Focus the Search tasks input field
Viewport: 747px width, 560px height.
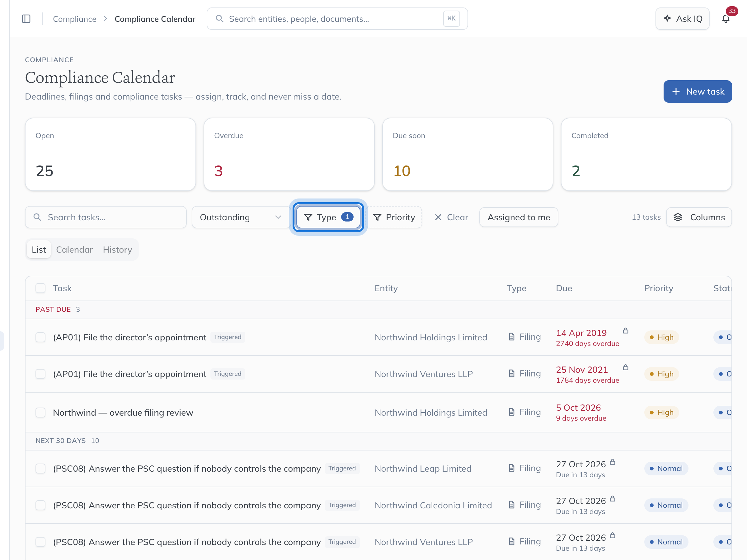[x=106, y=217]
